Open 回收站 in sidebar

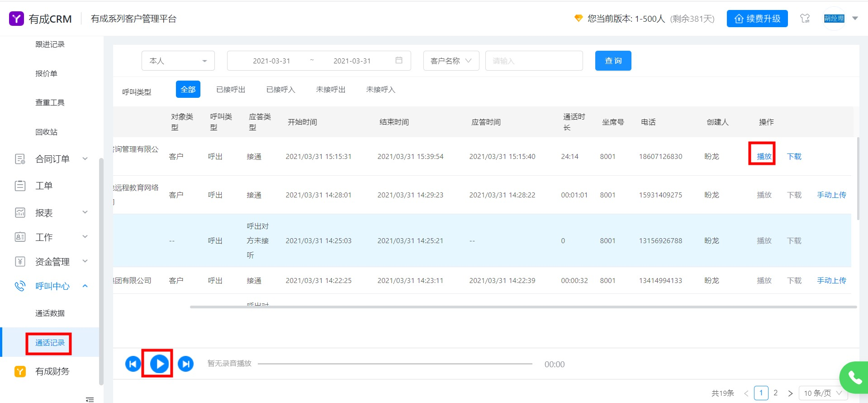pyautogui.click(x=46, y=132)
